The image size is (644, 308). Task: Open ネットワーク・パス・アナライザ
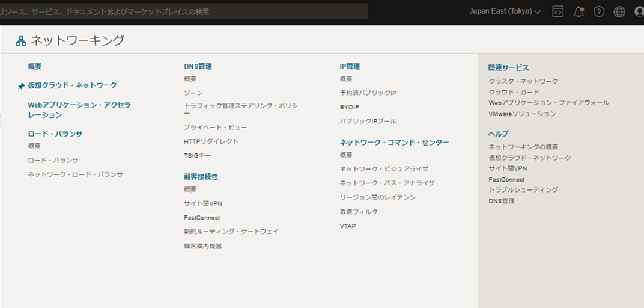387,183
